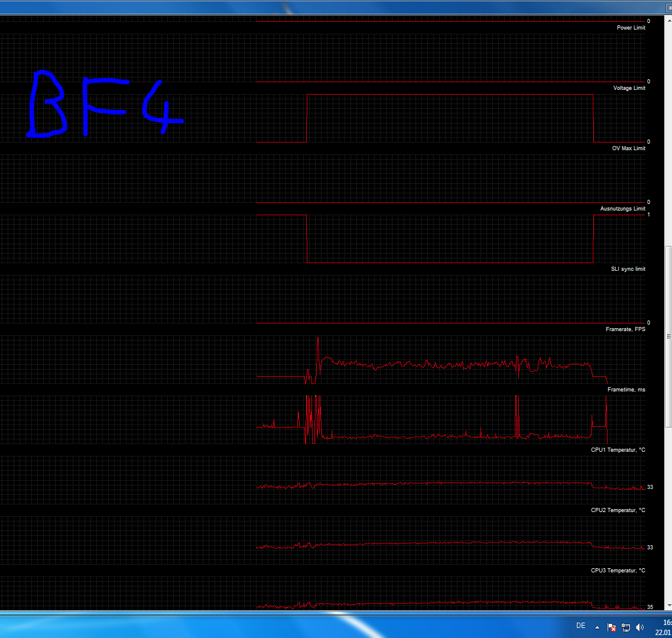
Task: Click the value 33 of CPU1 Temperatur
Action: [650, 487]
